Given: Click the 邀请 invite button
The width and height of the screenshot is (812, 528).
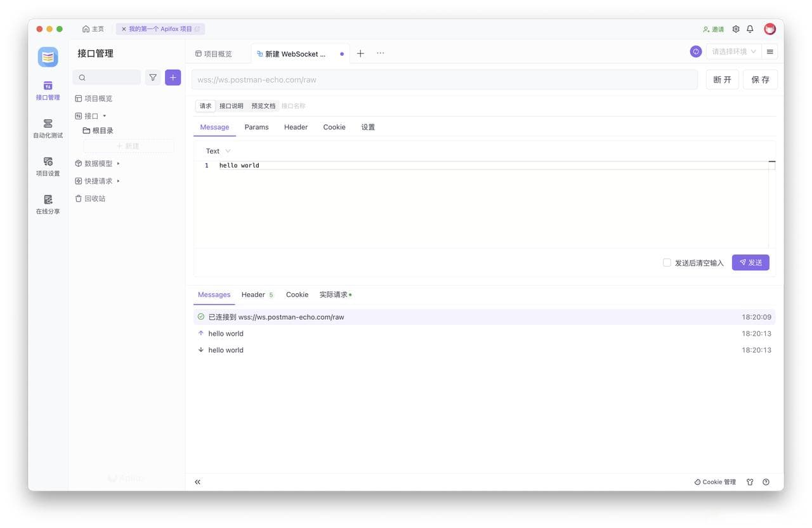Looking at the screenshot, I should (714, 29).
